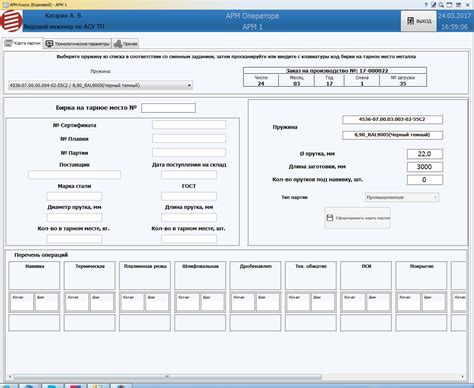Click the Кол-во в тарном месте, кг field
This screenshot has height=388, width=474.
pos(74,239)
